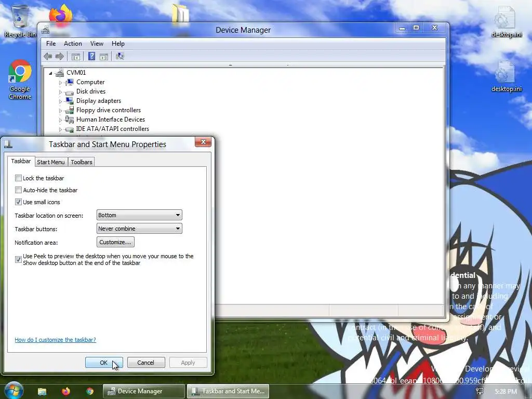Click the 5:28 PM system clock
The width and height of the screenshot is (532, 399).
506,392
